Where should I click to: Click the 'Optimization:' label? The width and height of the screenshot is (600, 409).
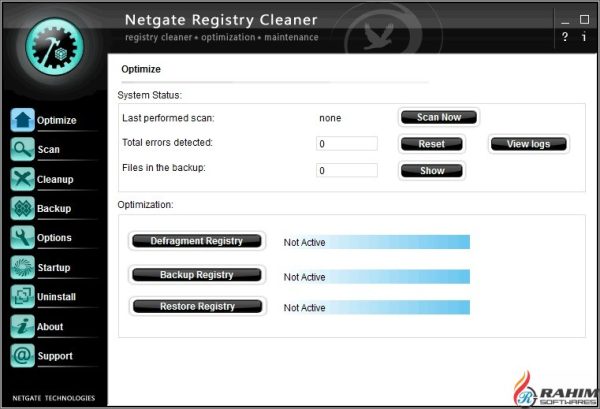(x=145, y=205)
